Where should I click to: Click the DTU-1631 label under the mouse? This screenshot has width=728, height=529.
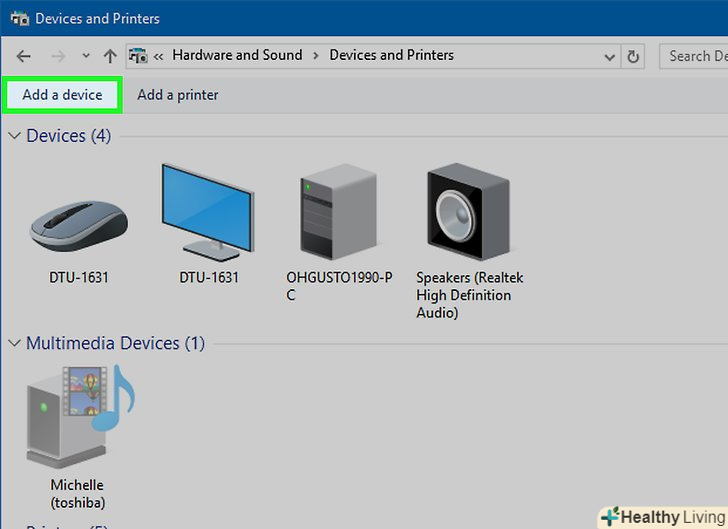(78, 278)
